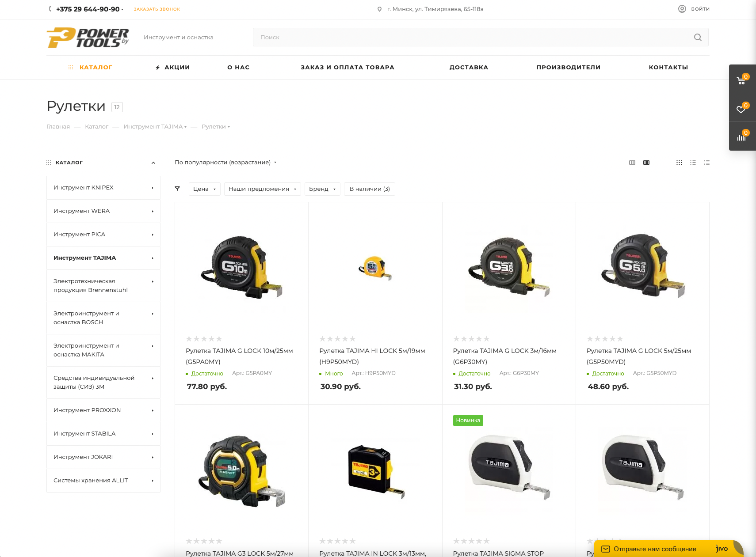Open the О нас menu item
This screenshot has width=756, height=557.
coord(238,67)
